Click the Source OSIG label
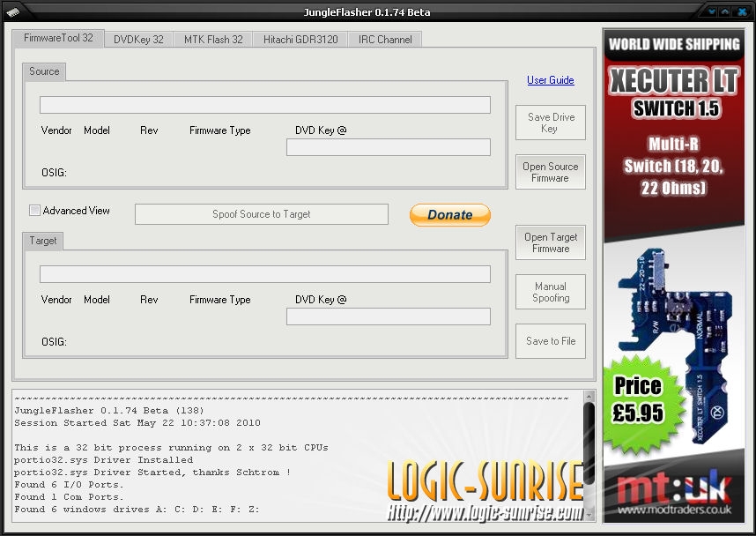Viewport: 756px width, 536px height. pos(54,173)
